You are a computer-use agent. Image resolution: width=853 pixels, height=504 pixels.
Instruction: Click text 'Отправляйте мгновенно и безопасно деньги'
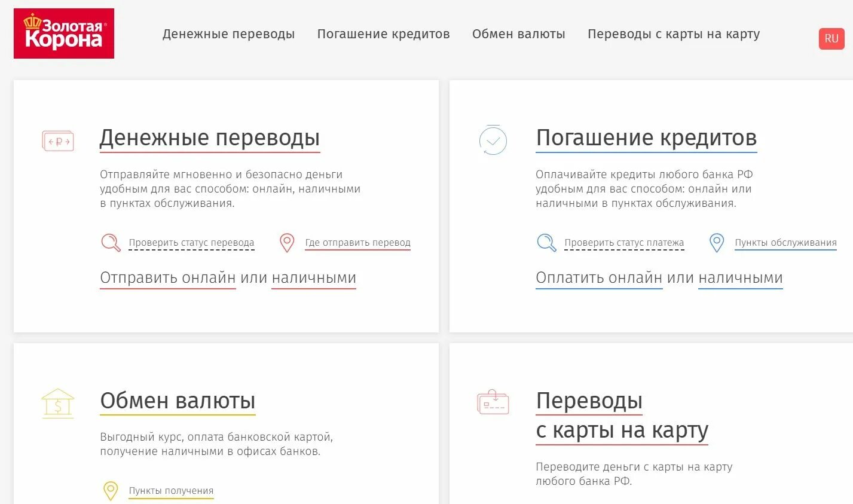click(221, 175)
